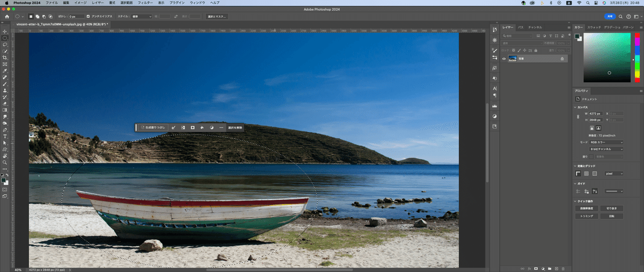Image resolution: width=644 pixels, height=272 pixels.
Task: Click the three-dots more options in contextual taskbar
Action: click(x=221, y=127)
